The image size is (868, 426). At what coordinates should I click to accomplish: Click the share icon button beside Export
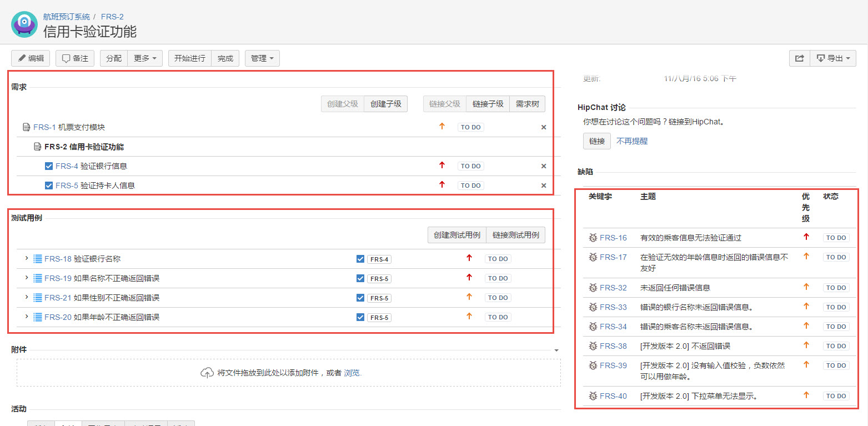pos(799,58)
